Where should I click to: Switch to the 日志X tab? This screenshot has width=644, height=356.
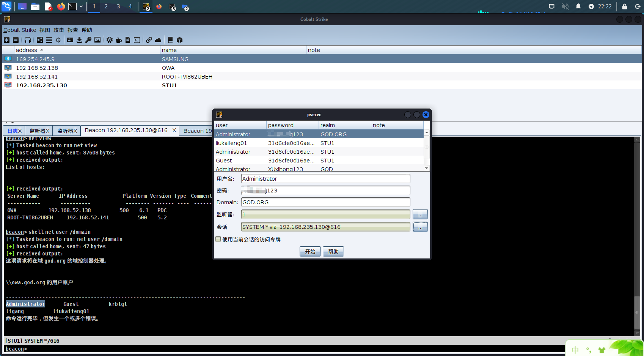tap(14, 131)
